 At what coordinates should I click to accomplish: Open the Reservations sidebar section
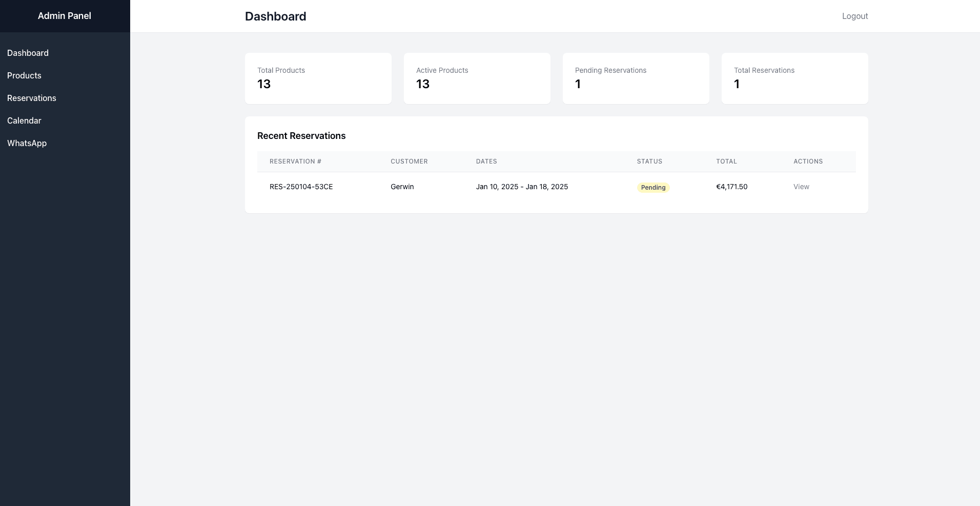click(x=32, y=98)
